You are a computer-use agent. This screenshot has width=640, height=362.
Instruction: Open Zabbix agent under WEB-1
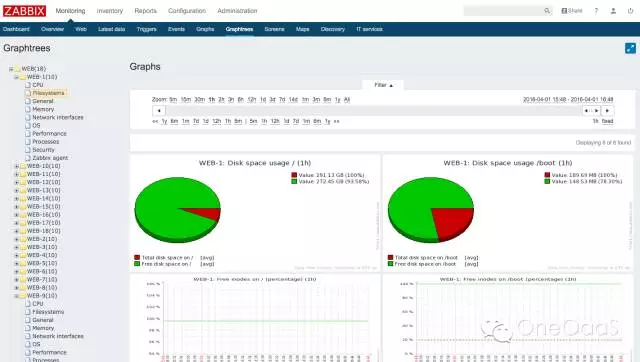pyautogui.click(x=50, y=158)
